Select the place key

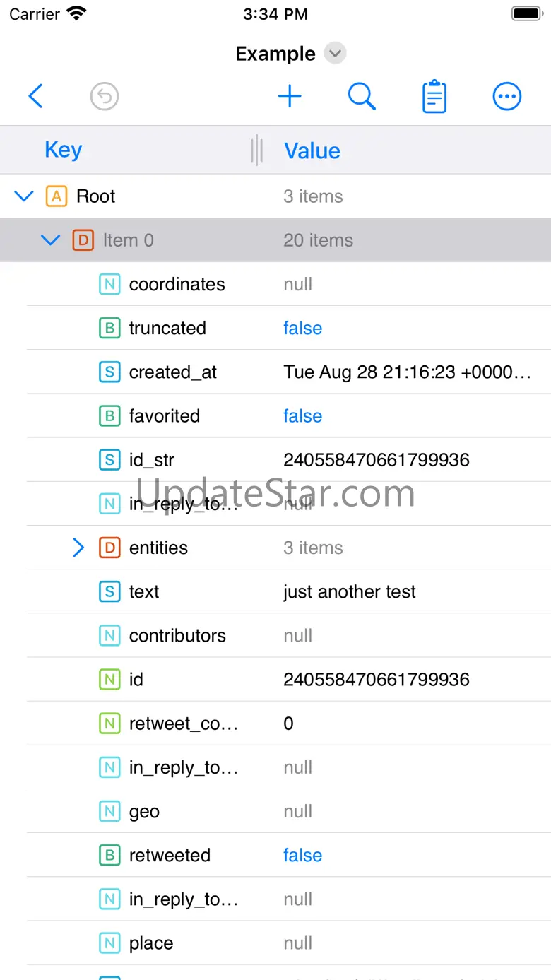click(x=151, y=943)
